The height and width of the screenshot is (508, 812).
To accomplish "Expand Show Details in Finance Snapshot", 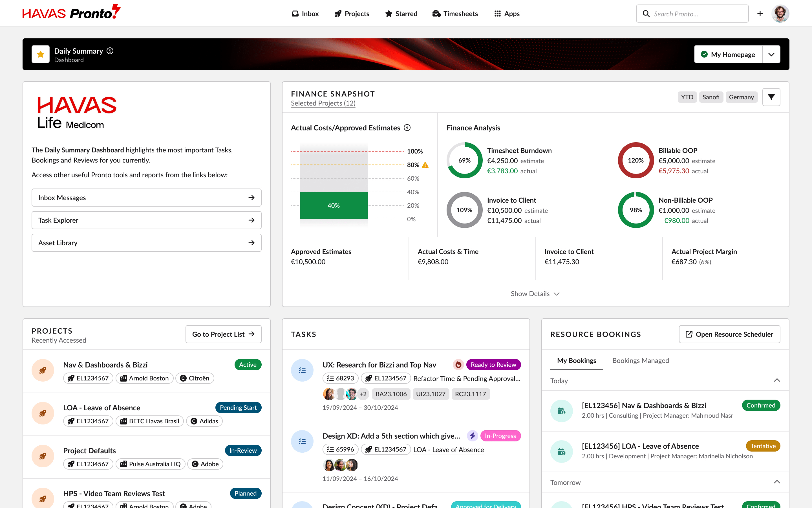I will 535,294.
